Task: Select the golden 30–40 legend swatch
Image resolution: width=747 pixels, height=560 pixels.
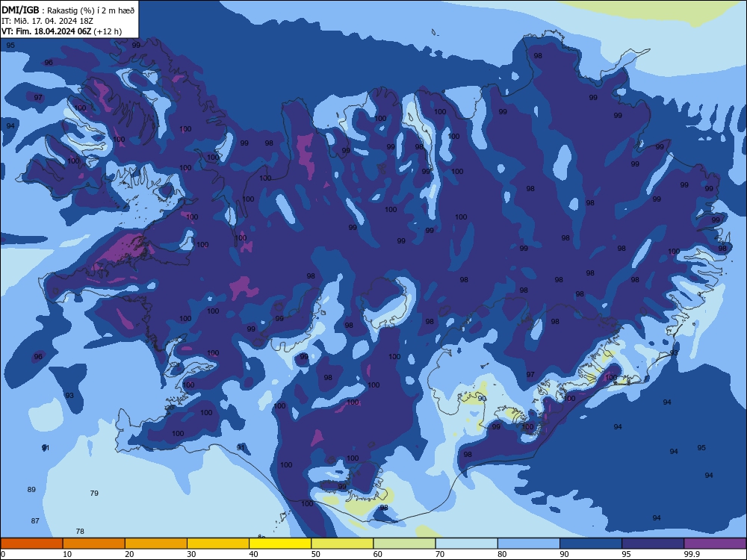Action: pyautogui.click(x=218, y=544)
